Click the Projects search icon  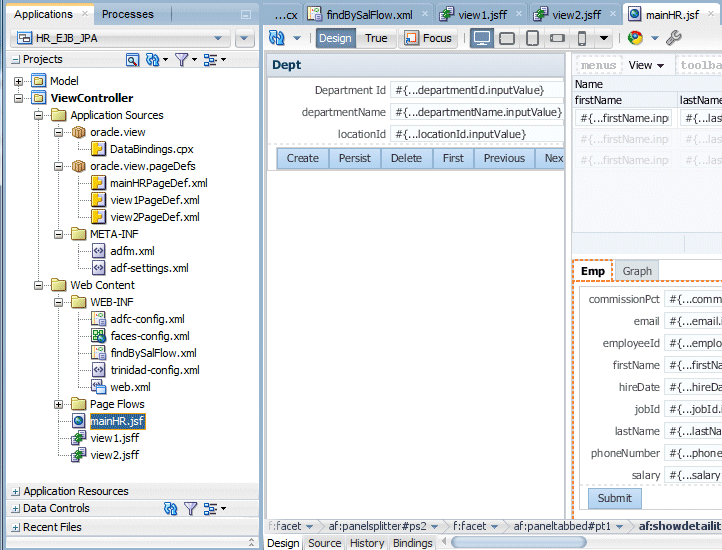[133, 59]
